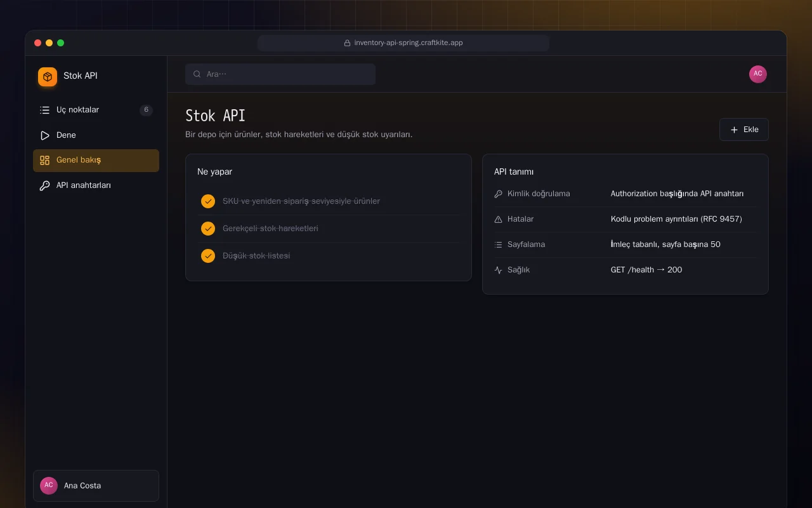
Task: Click the Kimlik doğrulama key icon
Action: [498, 194]
